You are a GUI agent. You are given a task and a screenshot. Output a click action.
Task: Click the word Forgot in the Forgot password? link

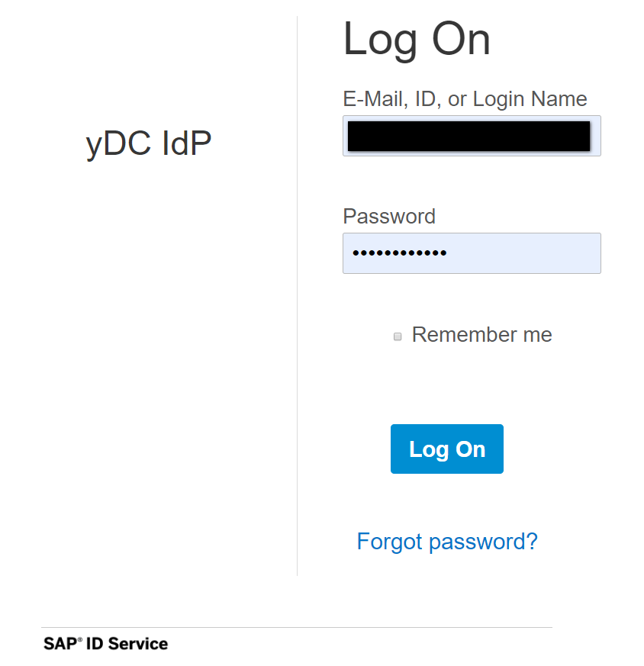390,542
